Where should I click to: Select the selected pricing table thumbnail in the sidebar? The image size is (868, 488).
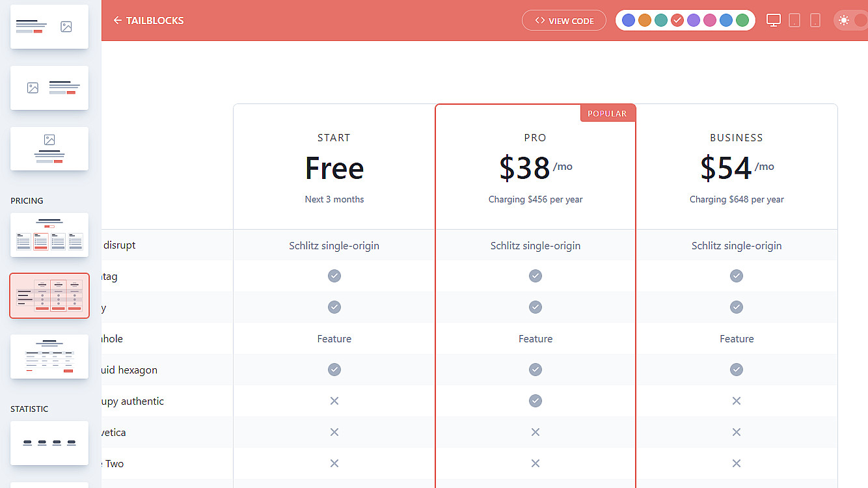49,295
